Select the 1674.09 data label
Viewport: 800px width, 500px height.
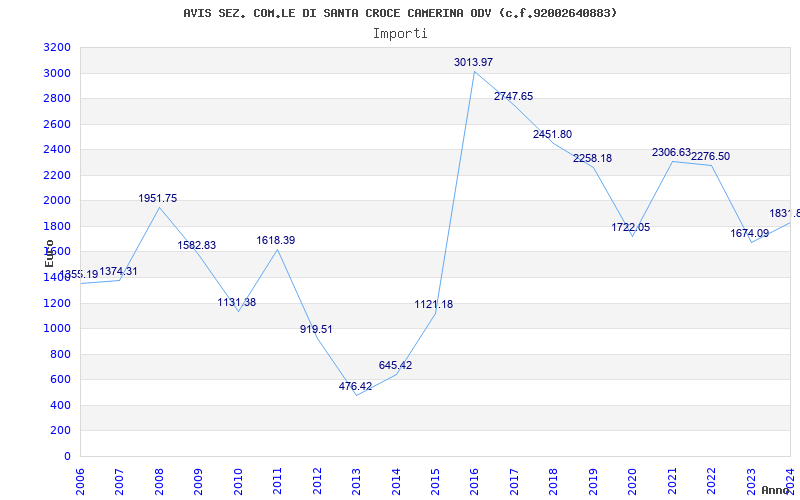coord(749,234)
